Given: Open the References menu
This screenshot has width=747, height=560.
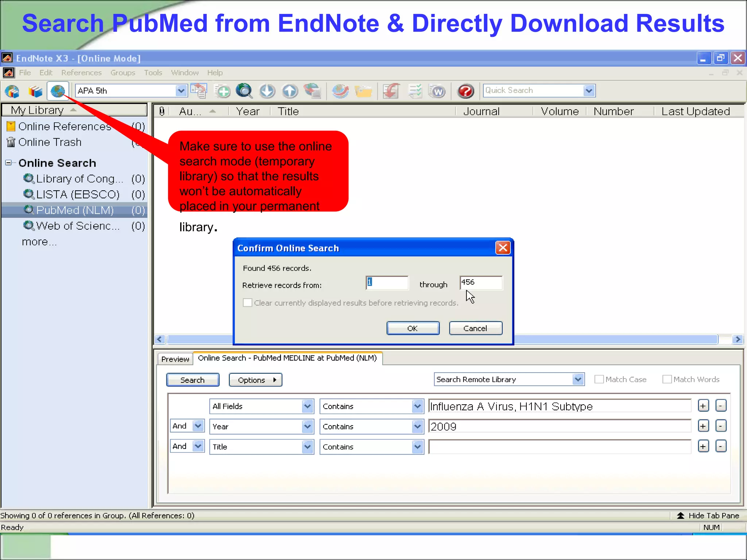Looking at the screenshot, I should point(81,73).
